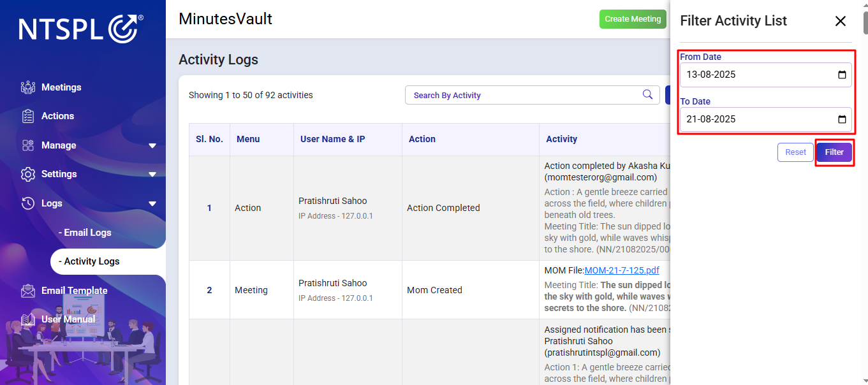This screenshot has width=868, height=385.
Task: Click the Logs history clock icon
Action: coord(28,203)
